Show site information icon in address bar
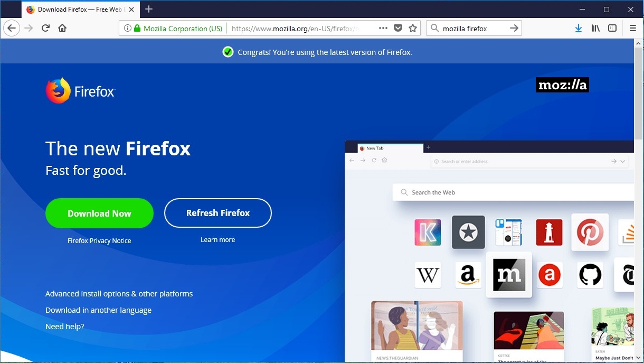Viewport: 644px width, 363px height. (x=127, y=29)
